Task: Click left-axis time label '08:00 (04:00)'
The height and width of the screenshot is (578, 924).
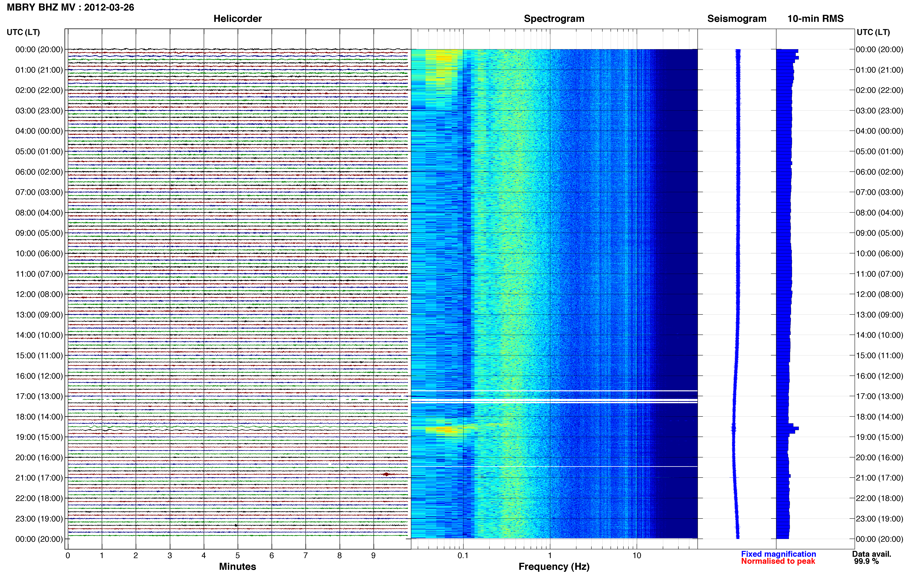Action: pyautogui.click(x=39, y=213)
